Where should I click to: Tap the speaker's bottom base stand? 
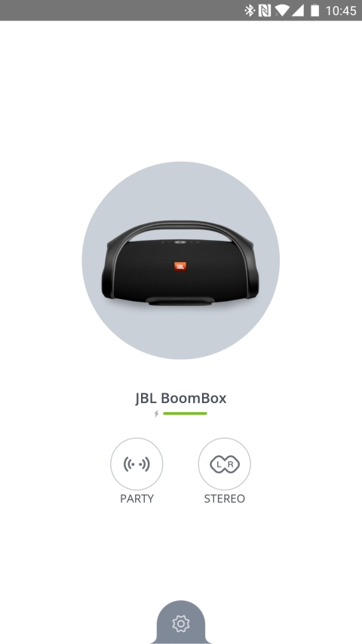tap(179, 300)
